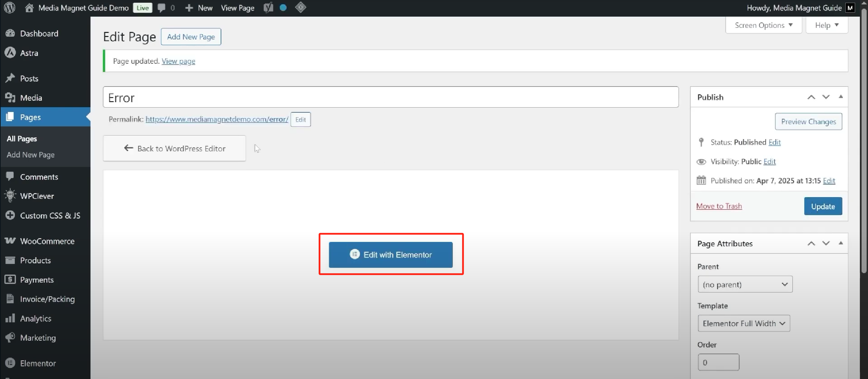Toggle the Page Attributes panel collapse arrow

pos(841,243)
